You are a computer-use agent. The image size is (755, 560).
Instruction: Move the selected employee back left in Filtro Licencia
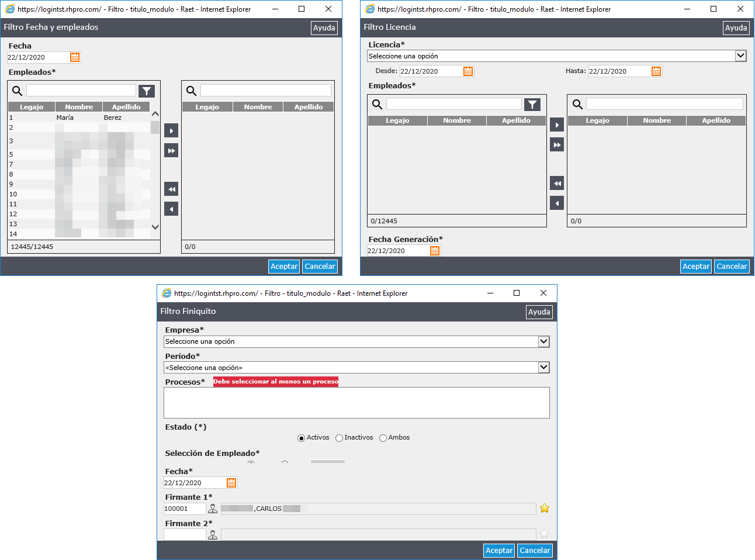point(557,203)
